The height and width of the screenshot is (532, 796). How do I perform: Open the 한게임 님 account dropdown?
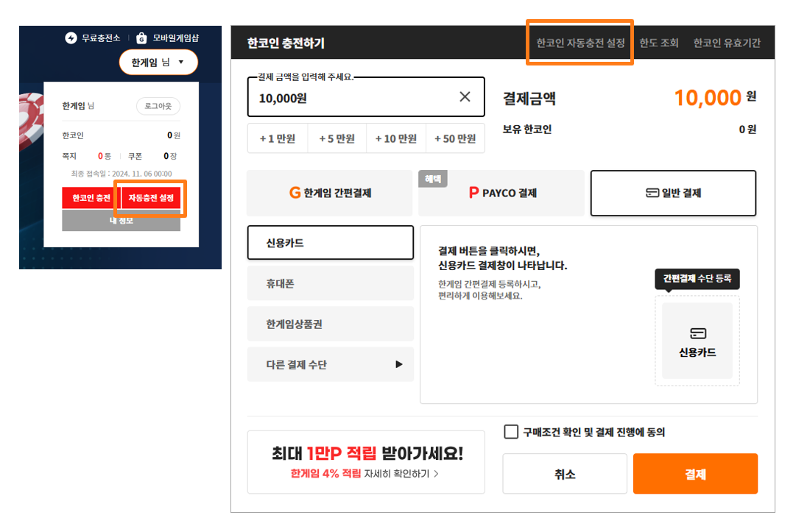click(158, 63)
